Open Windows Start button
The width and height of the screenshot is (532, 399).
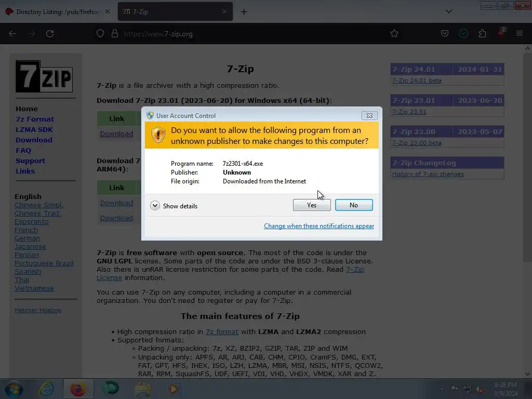pos(14,389)
